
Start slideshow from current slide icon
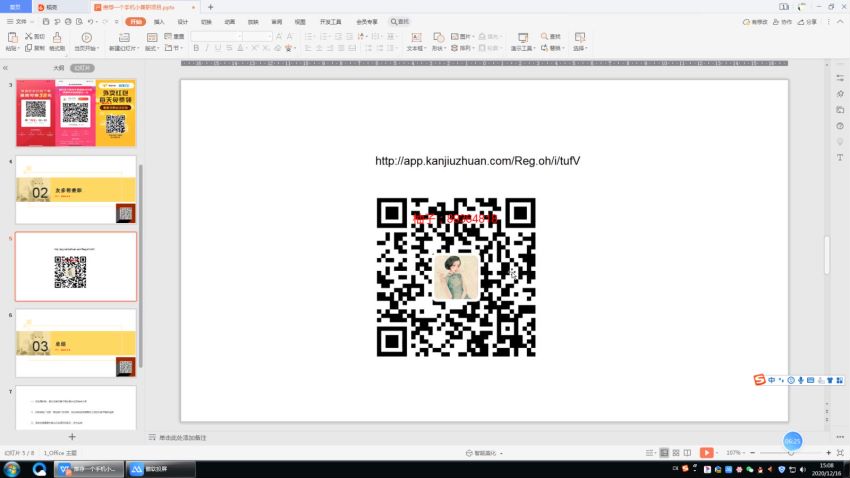point(86,37)
